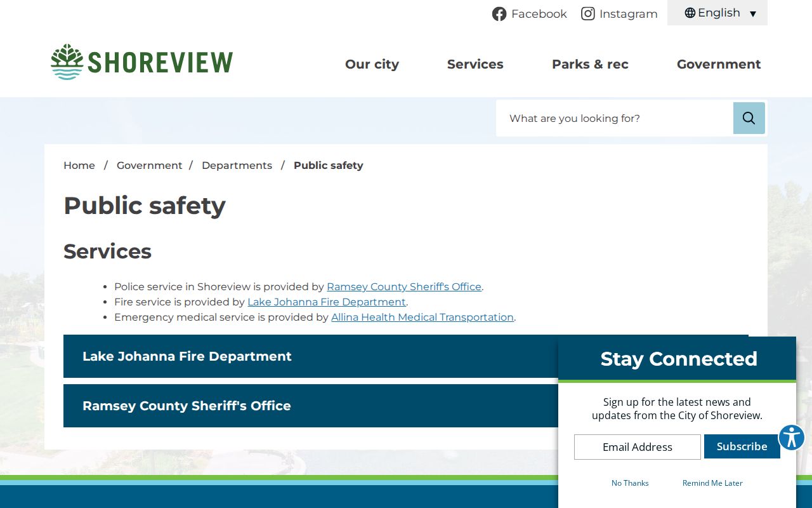This screenshot has height=508, width=812.
Task: Open the accessibility options widget
Action: point(791,438)
